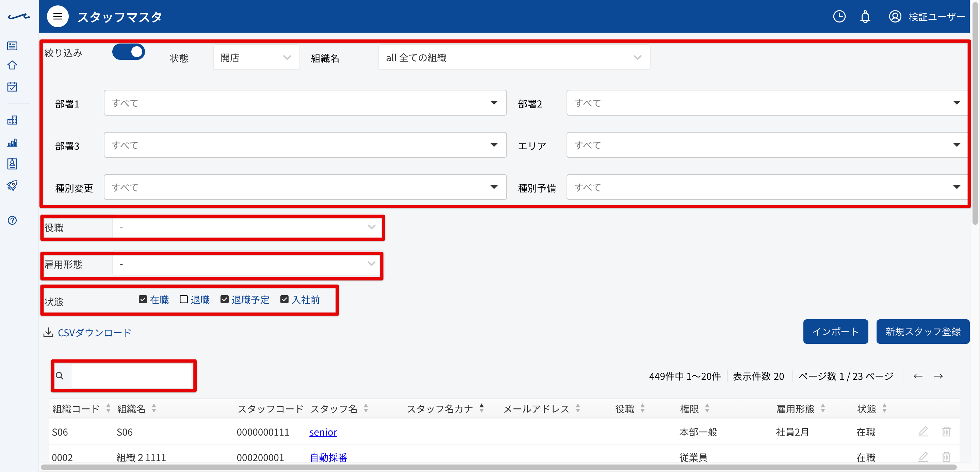980x472 pixels.
Task: Open the 状態 開店 dropdown
Action: (x=256, y=57)
